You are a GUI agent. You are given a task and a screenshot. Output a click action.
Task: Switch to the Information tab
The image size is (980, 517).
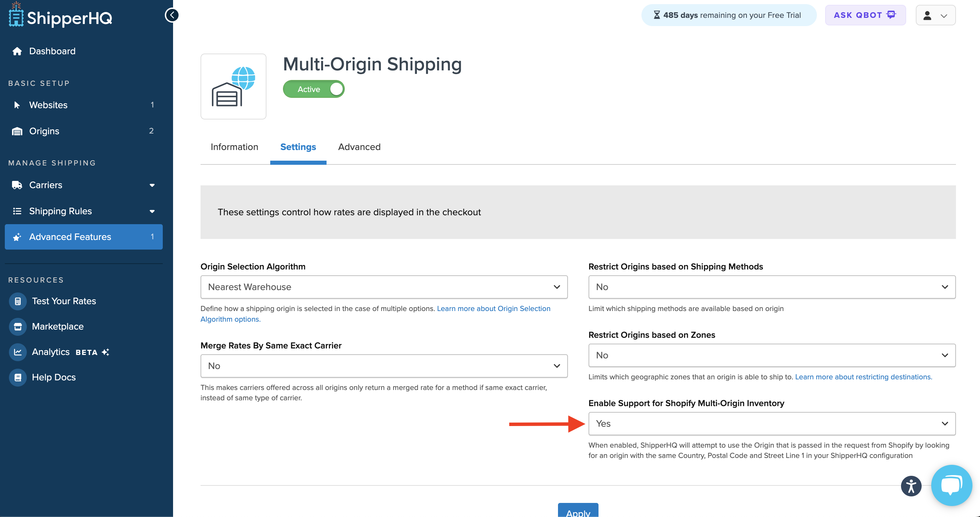(234, 147)
